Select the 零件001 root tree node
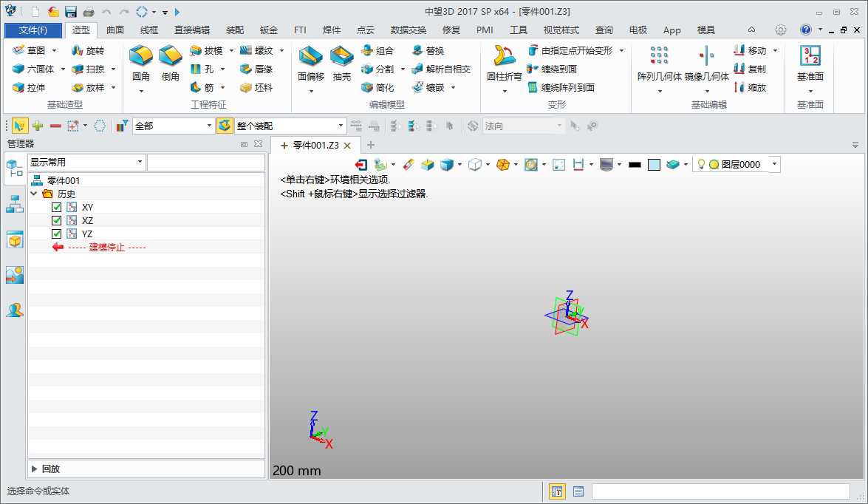 tap(63, 180)
